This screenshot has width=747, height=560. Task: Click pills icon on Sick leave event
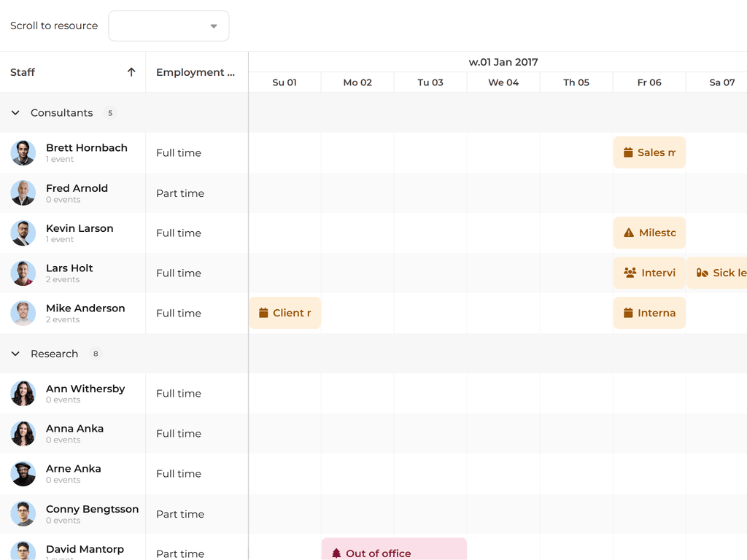(x=703, y=273)
